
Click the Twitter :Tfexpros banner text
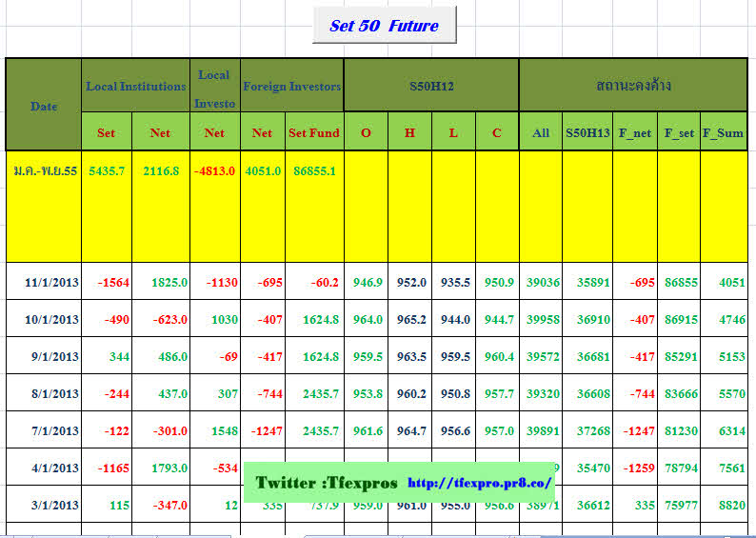click(327, 483)
